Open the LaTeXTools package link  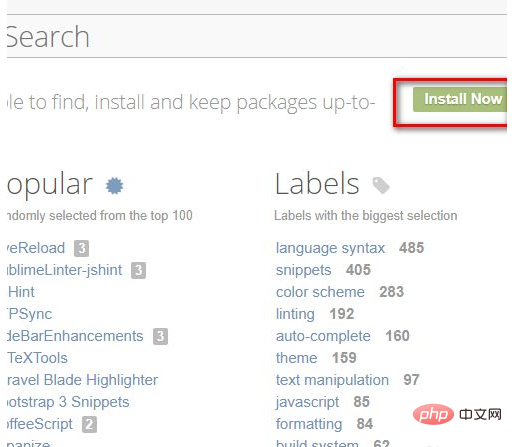37,358
